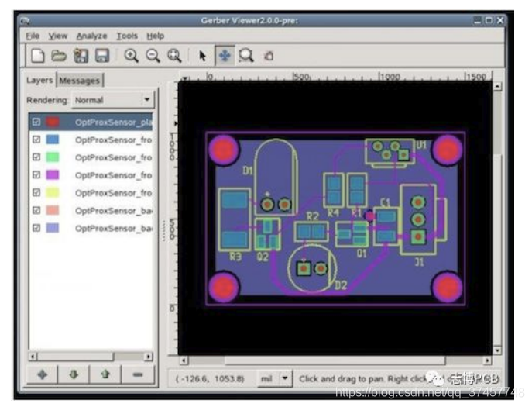Viewport: 532px width, 407px height.
Task: Toggle checkbox of the lavender OptProxSensor_ba layer
Action: (x=36, y=228)
